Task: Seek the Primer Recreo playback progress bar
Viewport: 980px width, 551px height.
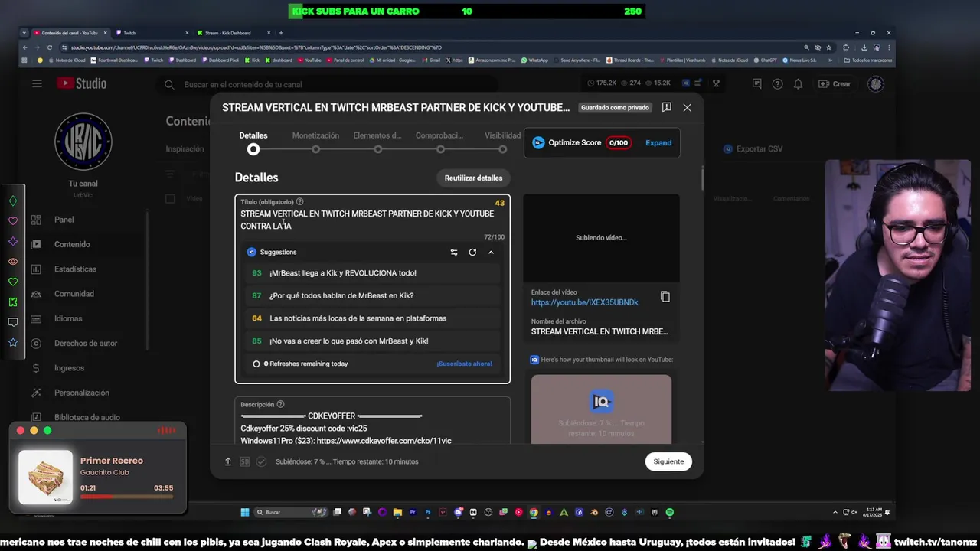Action: coord(126,496)
